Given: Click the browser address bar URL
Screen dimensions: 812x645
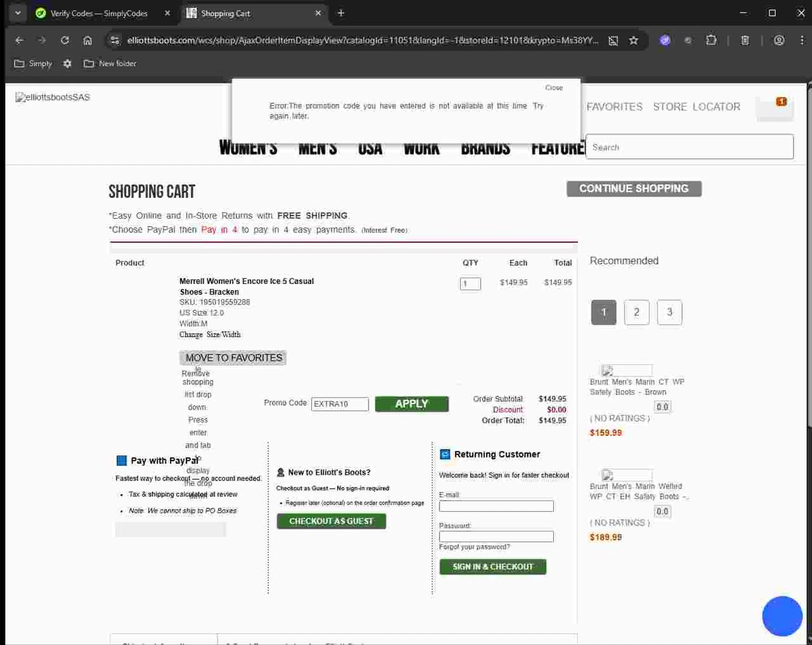Looking at the screenshot, I should click(363, 40).
